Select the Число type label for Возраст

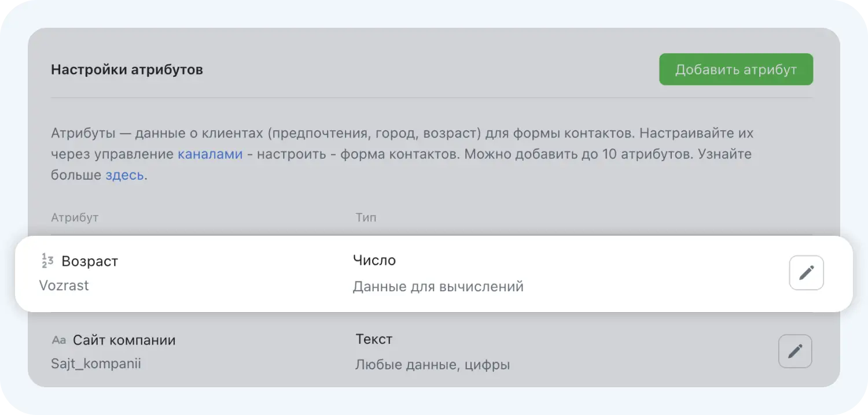[374, 260]
